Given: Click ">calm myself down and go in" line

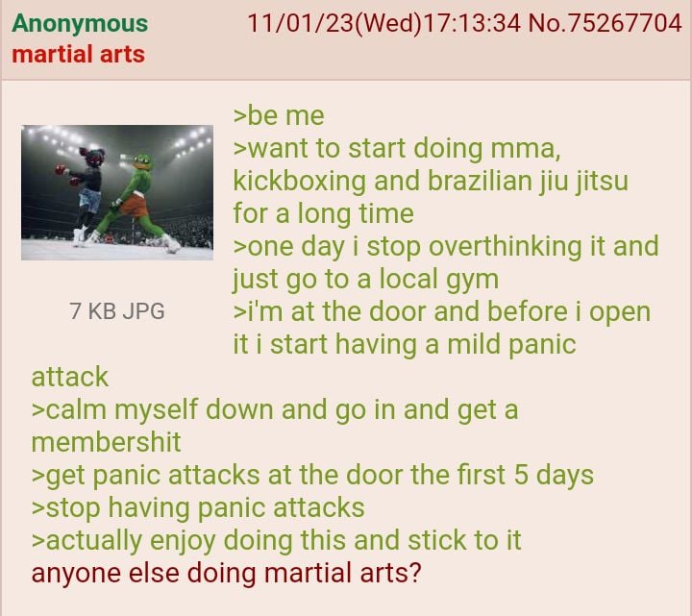Looking at the screenshot, I should click(275, 410).
